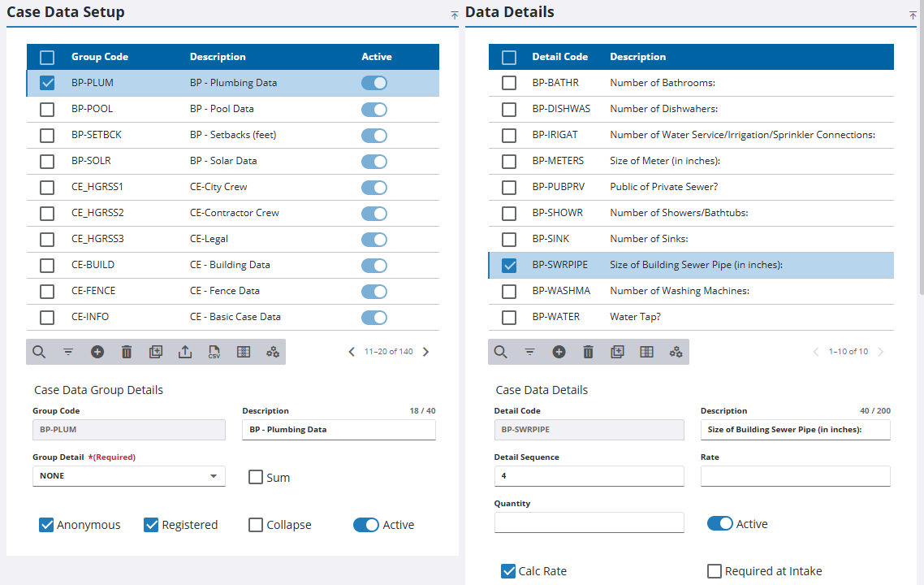
Task: Click upload icon in Case Data Setup toolbar
Action: (185, 352)
